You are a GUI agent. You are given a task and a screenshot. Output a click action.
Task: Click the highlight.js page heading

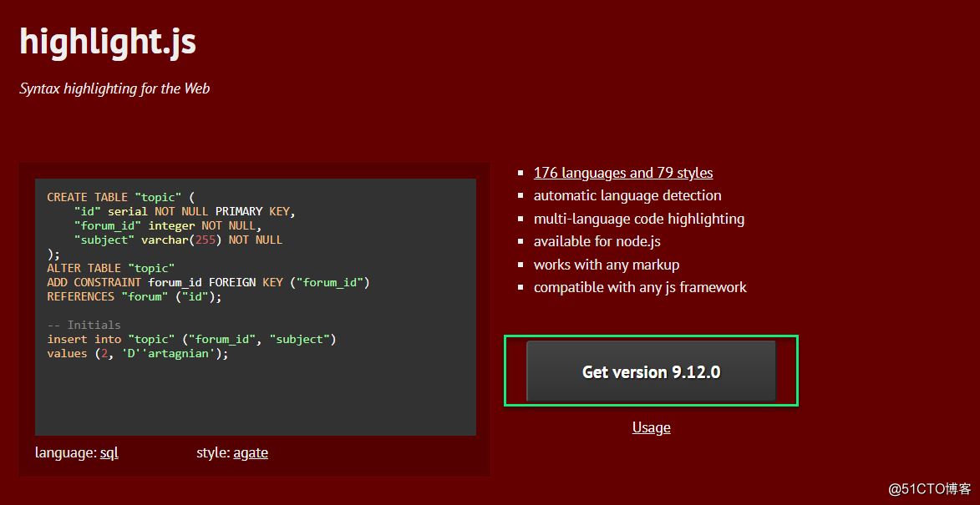[x=108, y=42]
